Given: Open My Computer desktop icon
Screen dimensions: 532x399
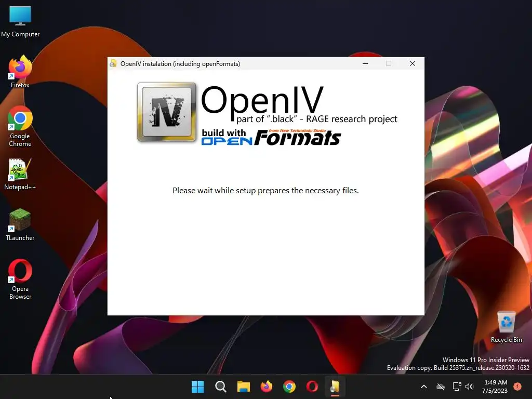Looking at the screenshot, I should [20, 21].
